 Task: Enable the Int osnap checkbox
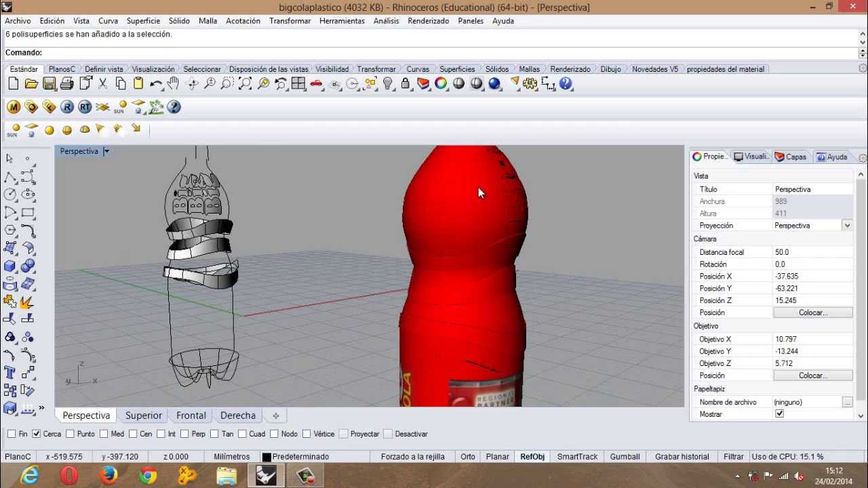[161, 434]
